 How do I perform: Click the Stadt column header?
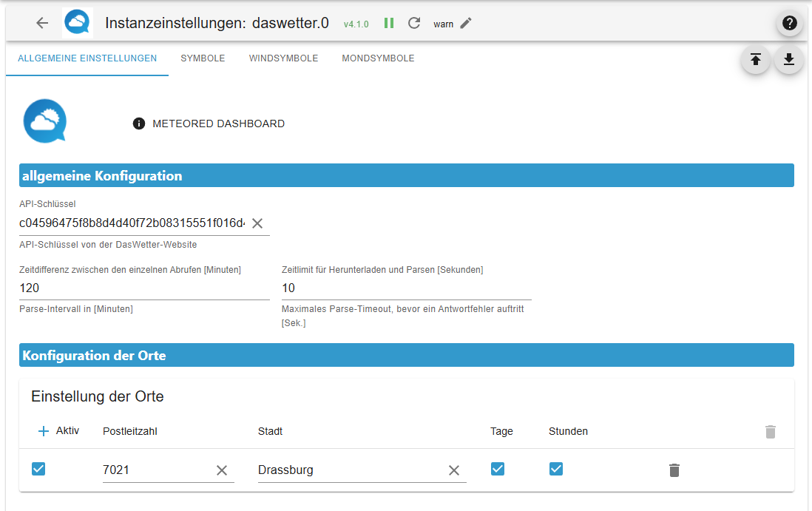[271, 431]
